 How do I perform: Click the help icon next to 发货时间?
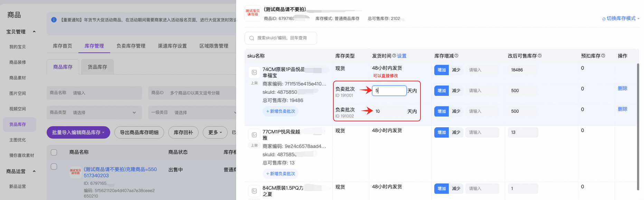coord(394,56)
